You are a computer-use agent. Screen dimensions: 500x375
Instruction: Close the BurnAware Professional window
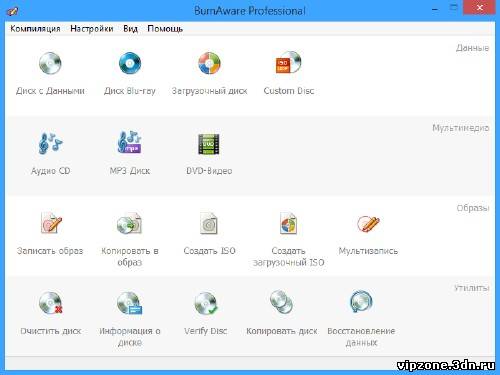point(480,8)
